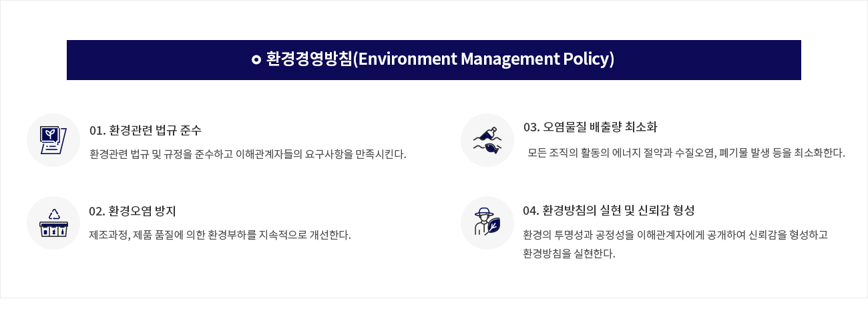Screen dimensions: 868x317
Task: Click the leaf badge beside the farmer
Action: click(x=493, y=227)
